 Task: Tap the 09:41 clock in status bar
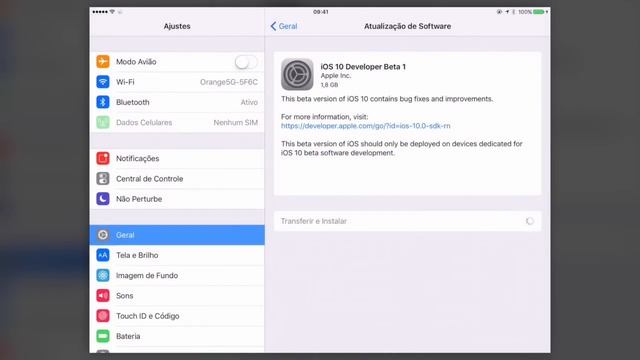(x=320, y=12)
